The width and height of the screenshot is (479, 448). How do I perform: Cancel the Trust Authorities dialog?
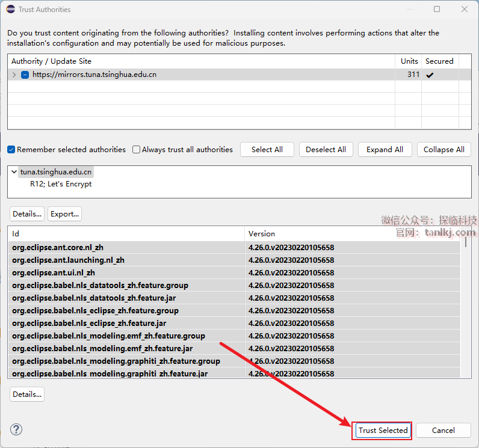[x=443, y=431]
